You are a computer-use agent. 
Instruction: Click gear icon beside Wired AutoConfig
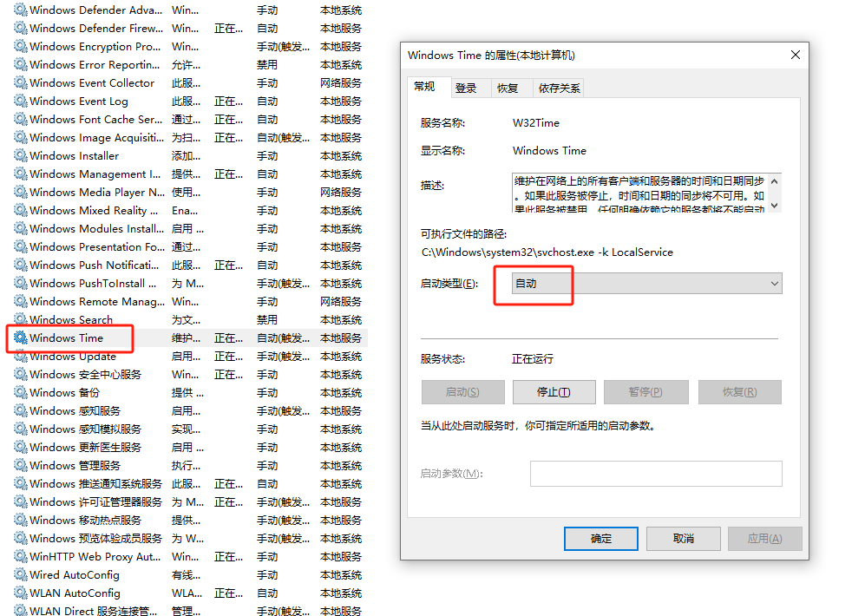(x=21, y=574)
